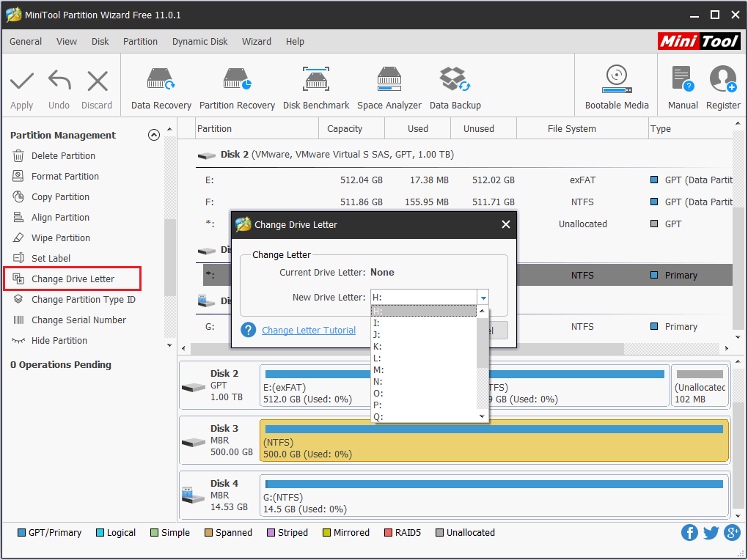Choose Set Label in the sidebar

point(51,259)
